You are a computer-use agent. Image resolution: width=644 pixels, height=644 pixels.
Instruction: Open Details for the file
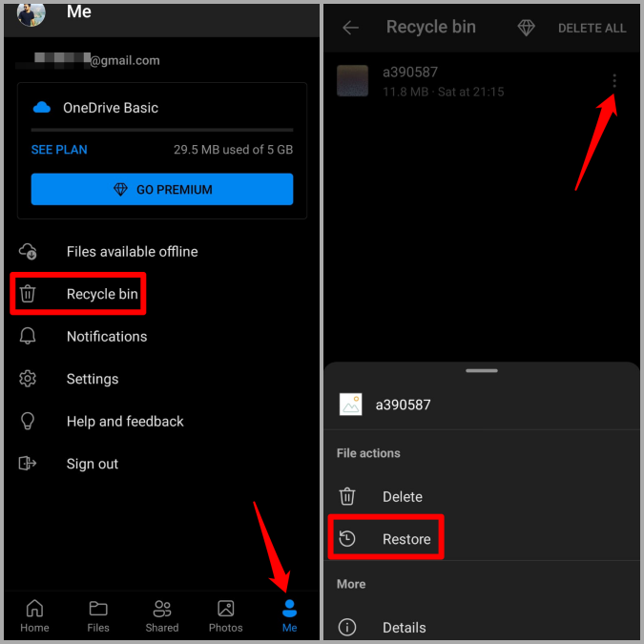click(482, 627)
